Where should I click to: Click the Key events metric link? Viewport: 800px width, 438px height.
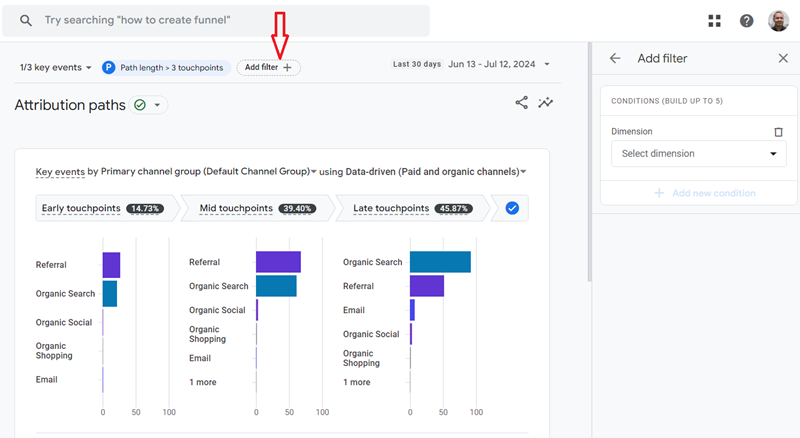coord(60,172)
